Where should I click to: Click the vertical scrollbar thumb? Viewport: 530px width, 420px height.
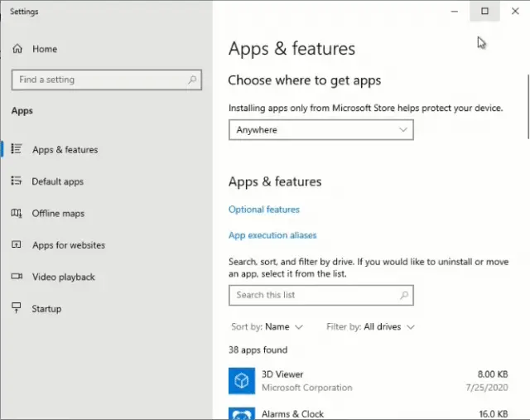tap(528, 107)
